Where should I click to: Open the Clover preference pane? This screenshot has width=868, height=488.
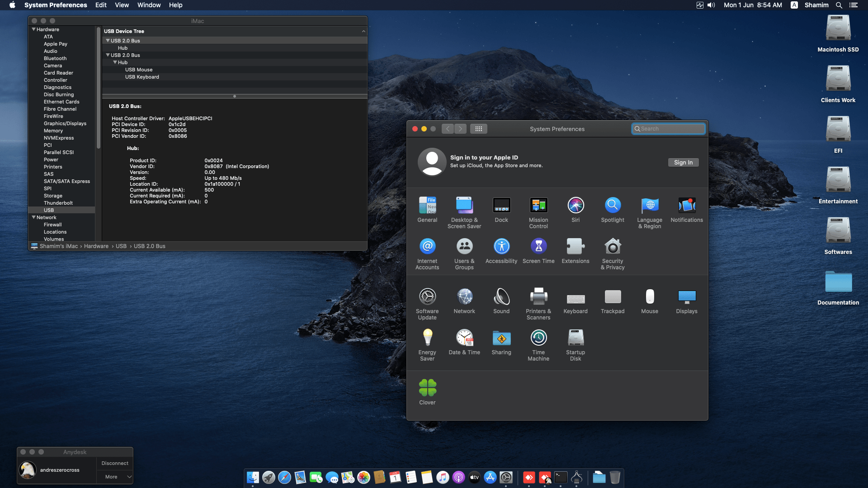(x=427, y=392)
